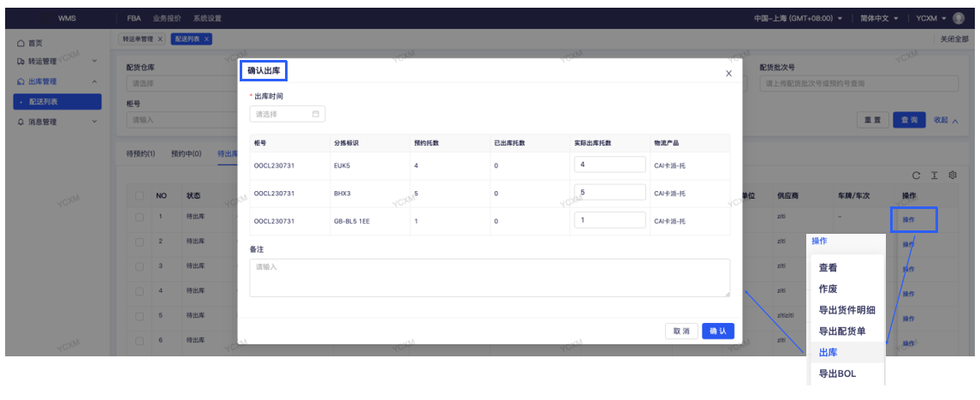Tick the checkbox for row 1
Screen dimensions: 980x400
click(139, 218)
